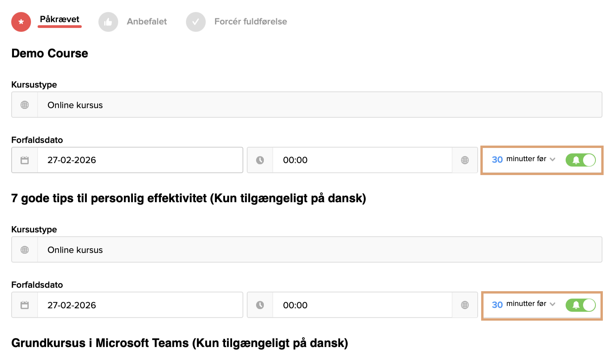Click clock icon in 7 gode tips time field
The width and height of the screenshot is (616, 364).
(260, 305)
